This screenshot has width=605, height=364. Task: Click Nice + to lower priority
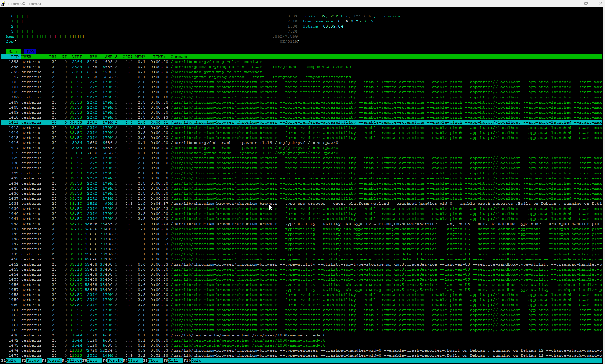tap(153, 361)
